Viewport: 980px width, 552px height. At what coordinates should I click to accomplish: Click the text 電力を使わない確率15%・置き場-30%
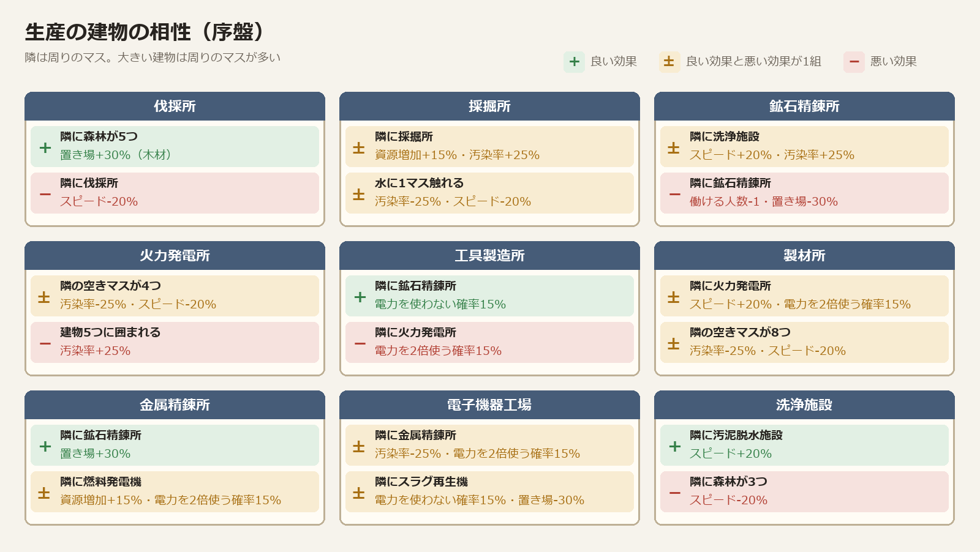[479, 500]
